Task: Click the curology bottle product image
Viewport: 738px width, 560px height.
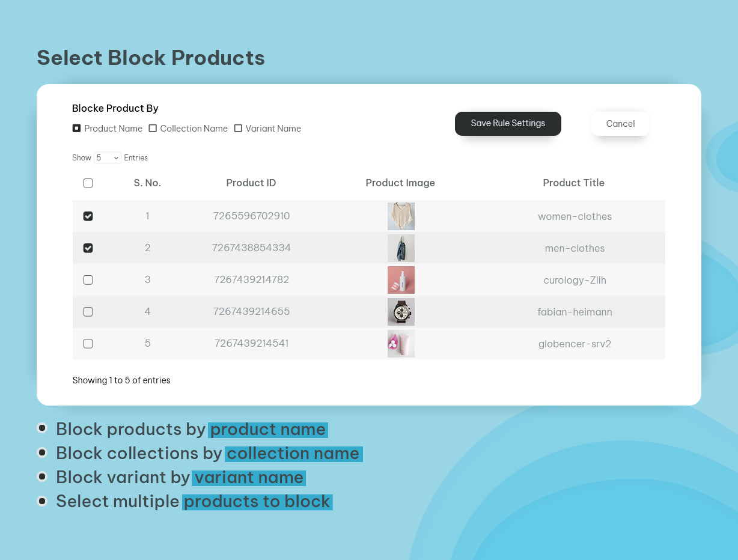Action: (401, 280)
